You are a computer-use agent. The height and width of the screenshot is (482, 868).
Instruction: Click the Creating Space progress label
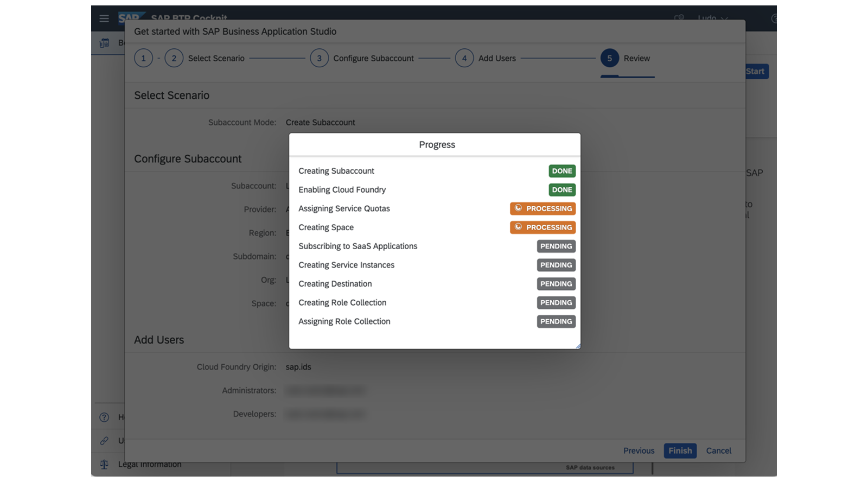[x=326, y=227]
